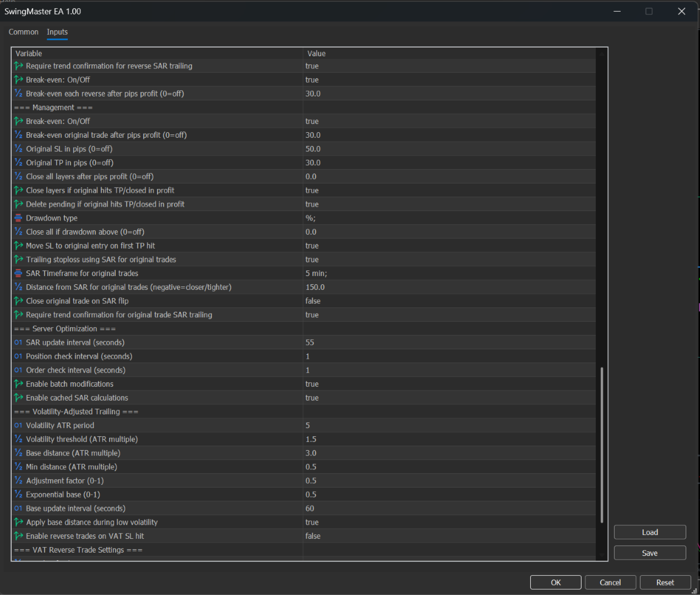
Task: Click the Reset button
Action: pyautogui.click(x=665, y=582)
